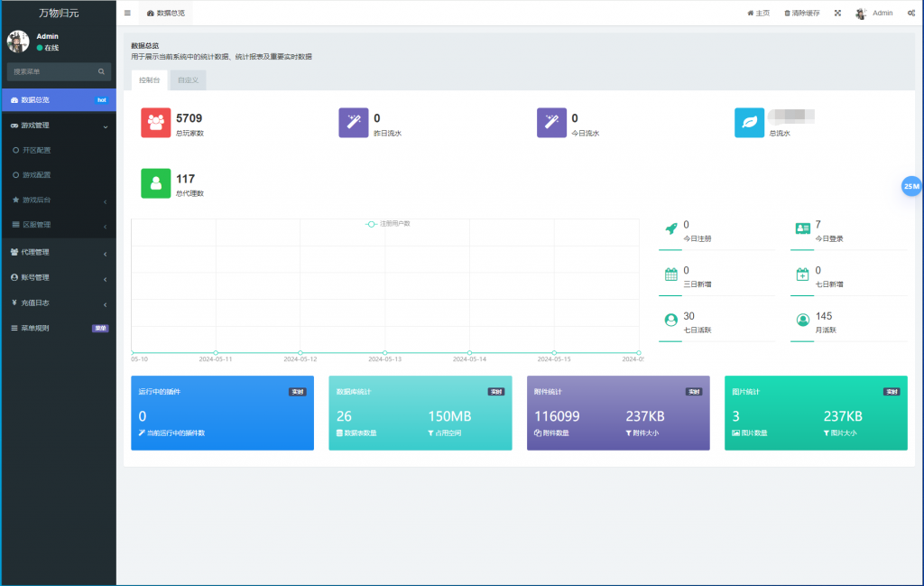Click the yen icon beside 充值日志

pyautogui.click(x=14, y=303)
